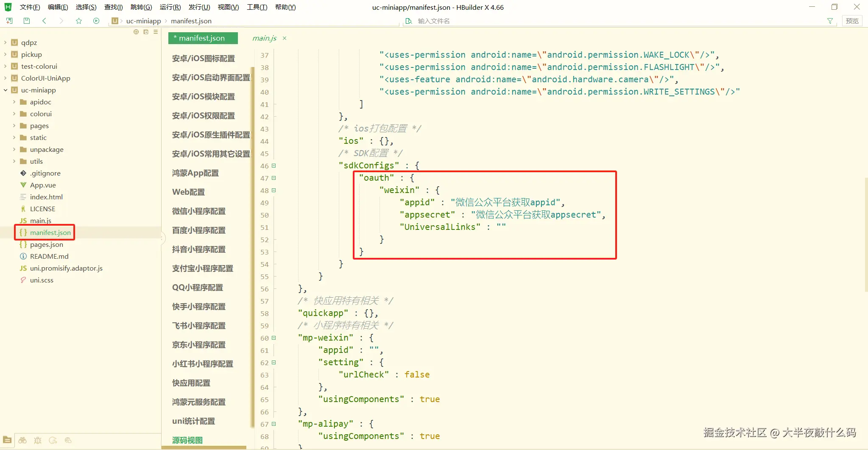Viewport: 868px width, 450px height.
Task: Click uc-miniapp in the breadcrumb path
Action: (143, 21)
